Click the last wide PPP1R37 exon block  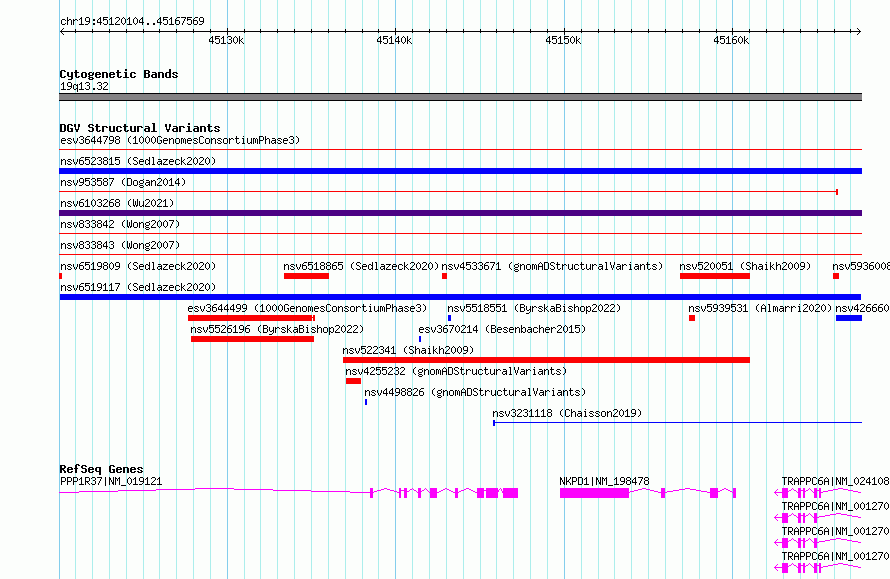click(510, 493)
